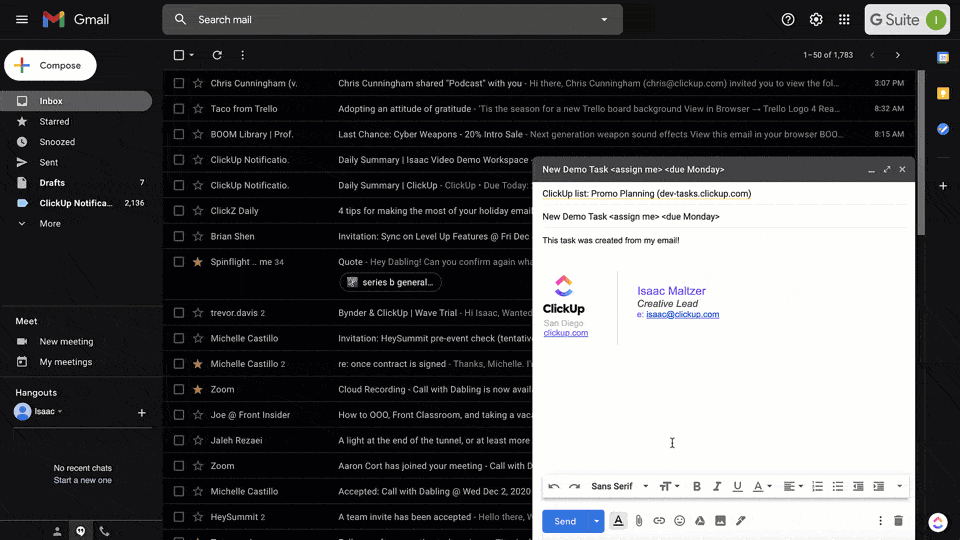Open Sans Serif font dropdown
The height and width of the screenshot is (540, 960).
click(x=619, y=486)
